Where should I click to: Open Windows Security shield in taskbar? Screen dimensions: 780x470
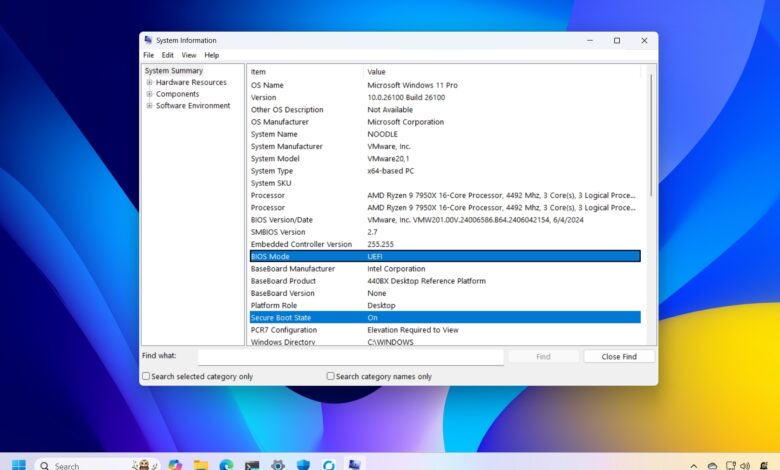[x=303, y=465]
